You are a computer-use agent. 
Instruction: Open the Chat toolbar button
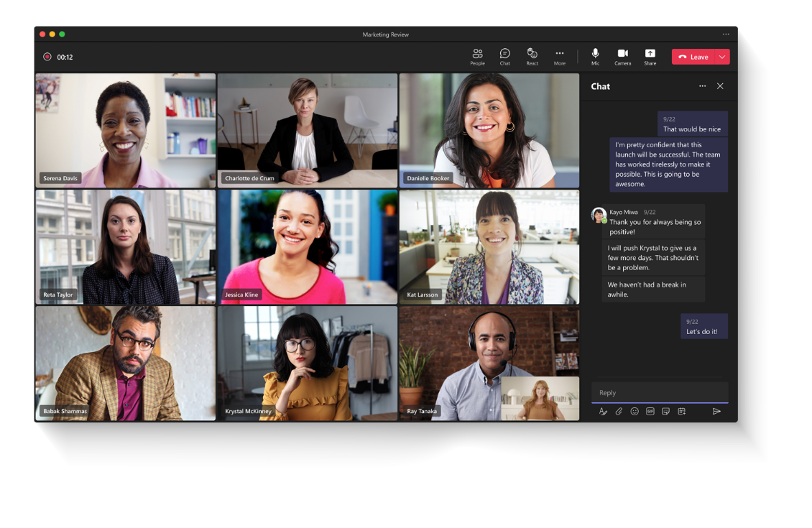(505, 57)
